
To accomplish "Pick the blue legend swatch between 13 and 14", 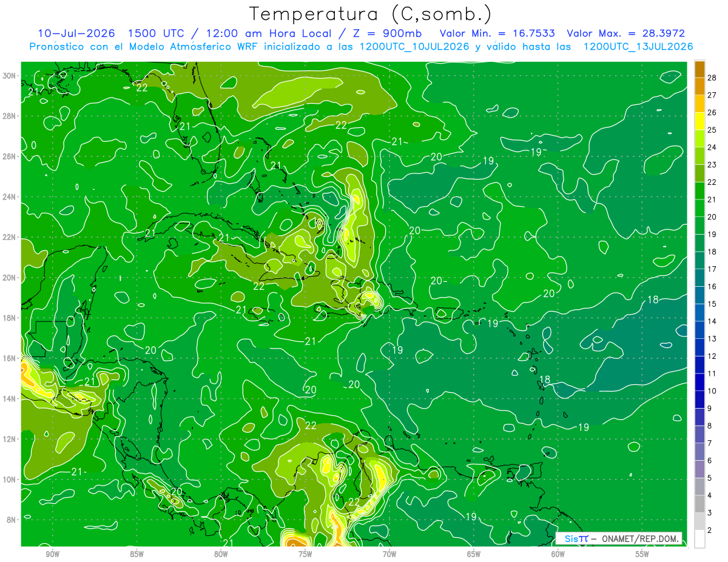I will 699,330.
